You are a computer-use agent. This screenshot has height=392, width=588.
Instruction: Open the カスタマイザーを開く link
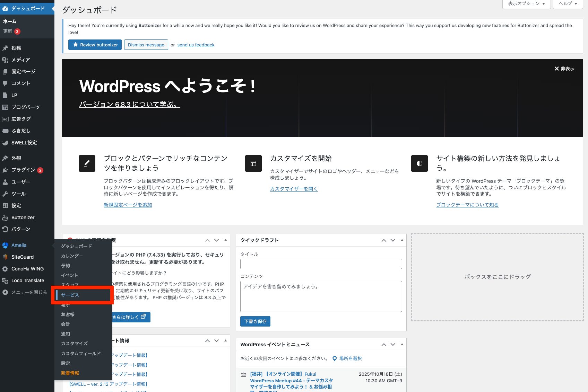(x=294, y=189)
